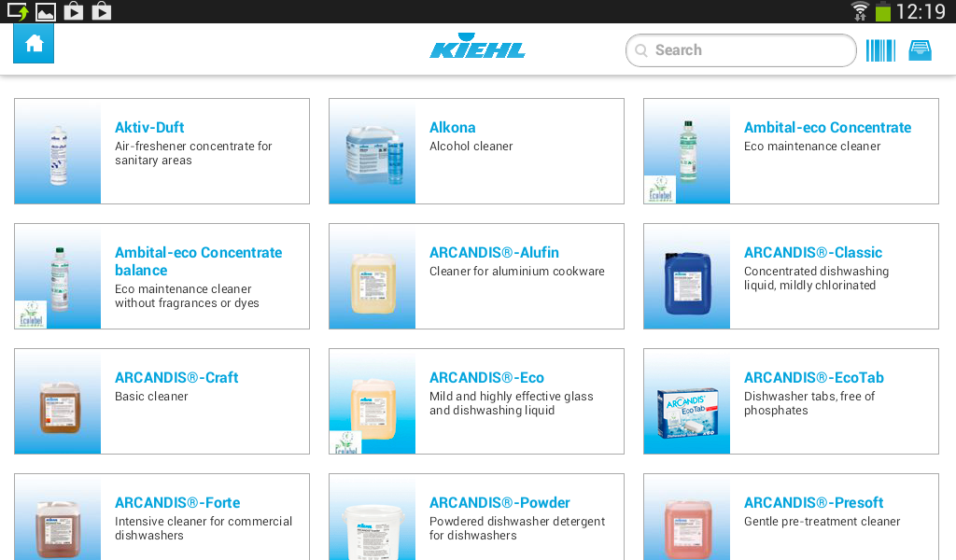Viewport: 956px width, 560px height.
Task: Open the ARCANDIS-Forte product title
Action: pyautogui.click(x=177, y=503)
